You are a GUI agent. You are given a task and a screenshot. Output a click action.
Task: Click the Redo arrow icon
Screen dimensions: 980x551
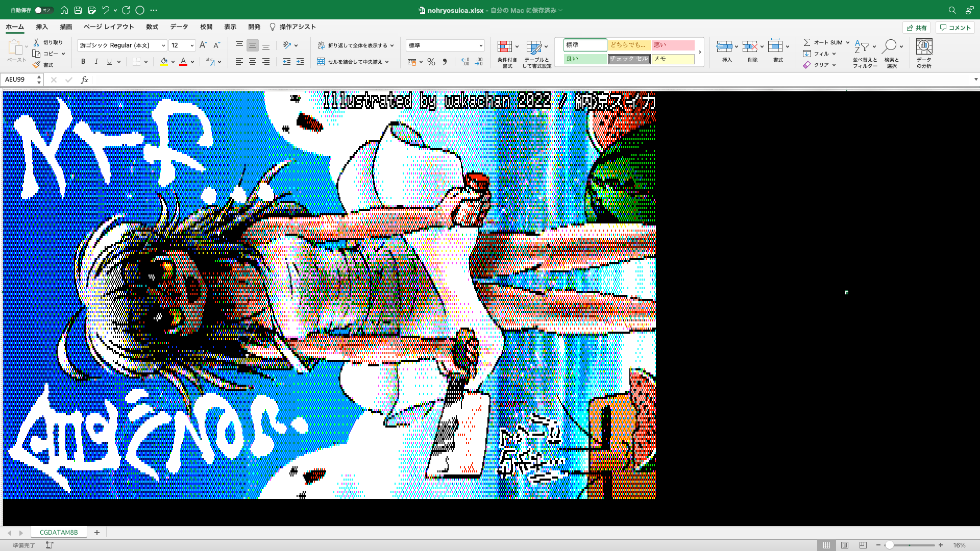point(126,10)
